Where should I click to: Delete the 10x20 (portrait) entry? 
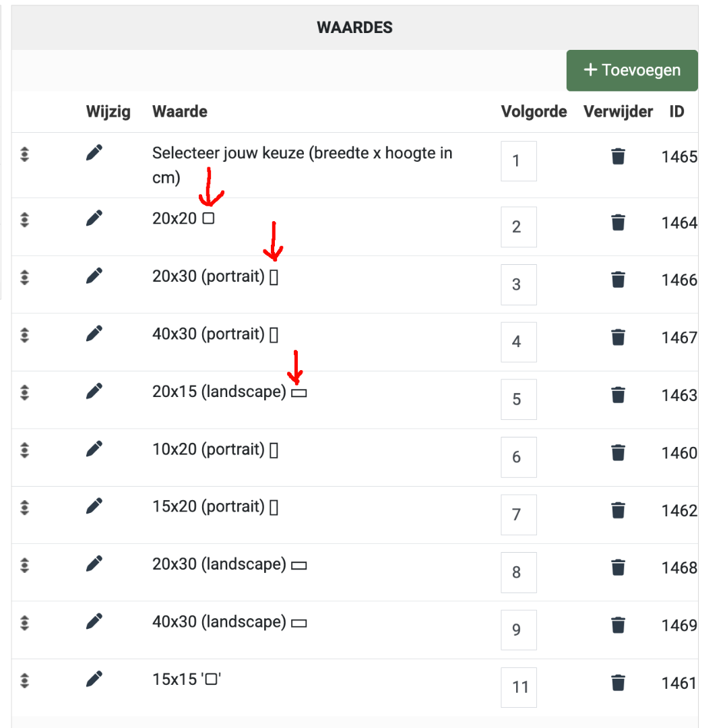pos(618,452)
